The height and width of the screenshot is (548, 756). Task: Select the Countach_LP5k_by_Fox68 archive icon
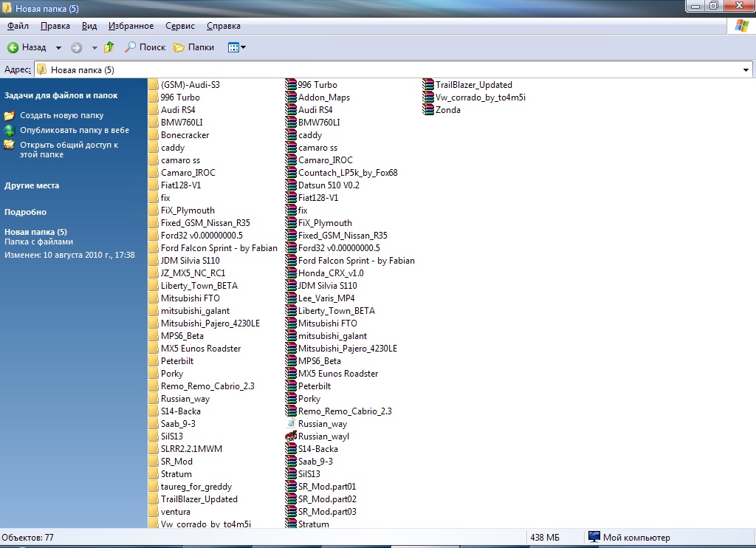pos(291,173)
